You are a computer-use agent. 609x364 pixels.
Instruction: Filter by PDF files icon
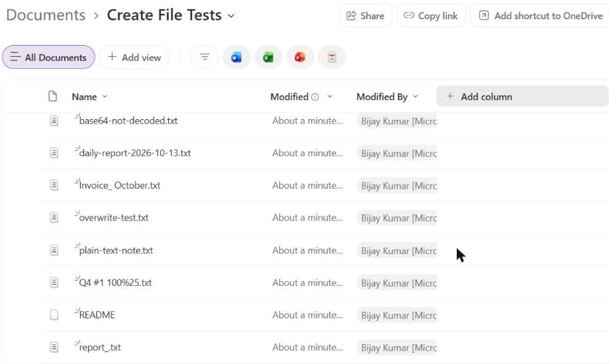(332, 58)
